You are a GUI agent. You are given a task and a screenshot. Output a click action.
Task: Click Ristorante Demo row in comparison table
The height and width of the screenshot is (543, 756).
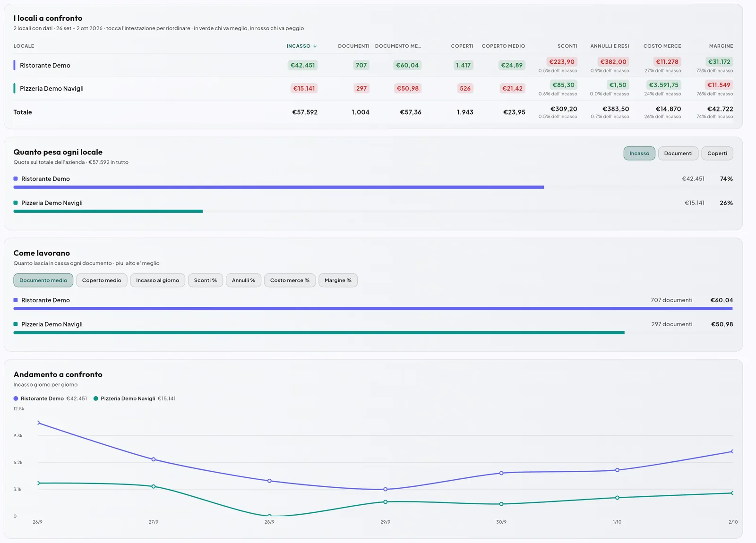click(x=373, y=65)
